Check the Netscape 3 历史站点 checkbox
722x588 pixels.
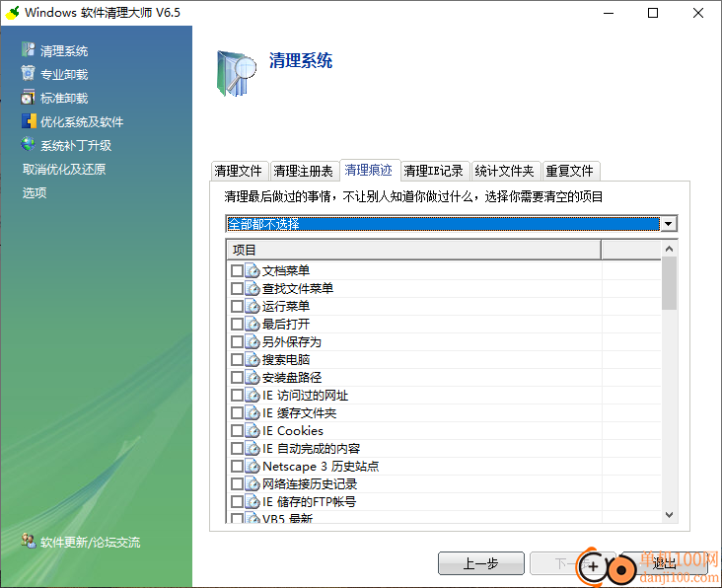tap(237, 467)
